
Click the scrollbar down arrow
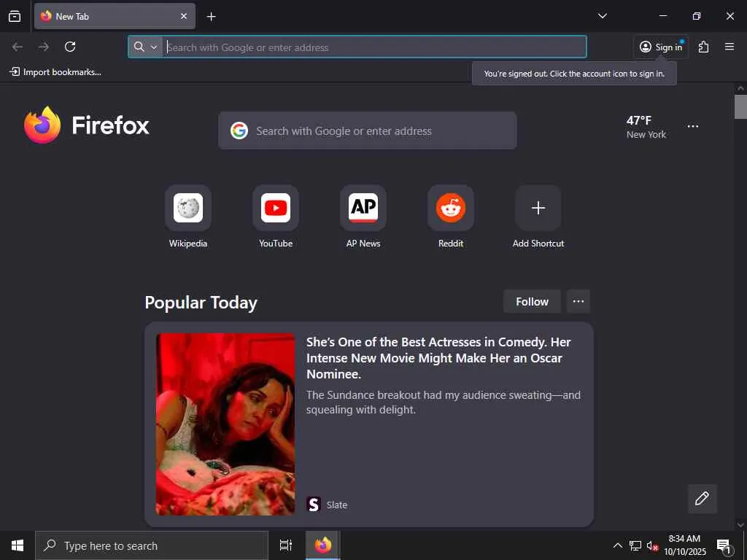coord(740,525)
